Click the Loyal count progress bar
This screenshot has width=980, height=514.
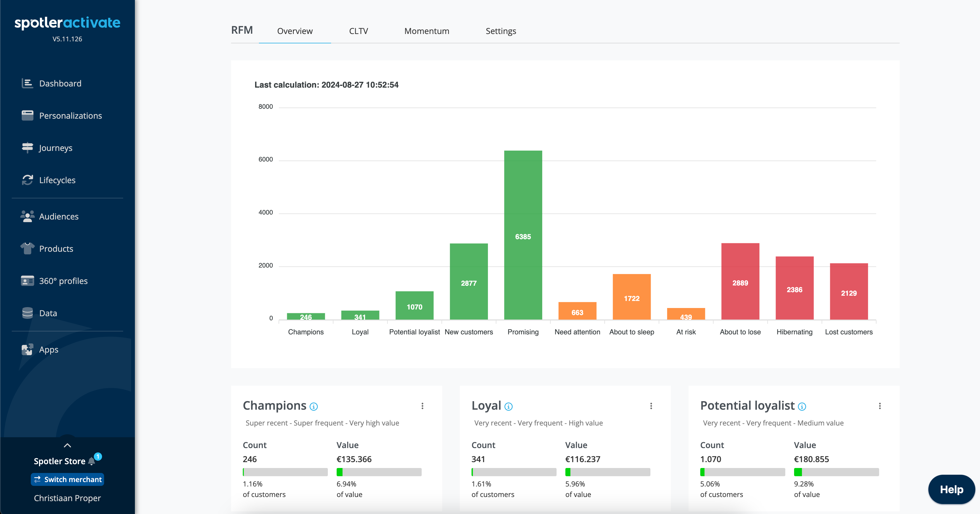tap(513, 472)
